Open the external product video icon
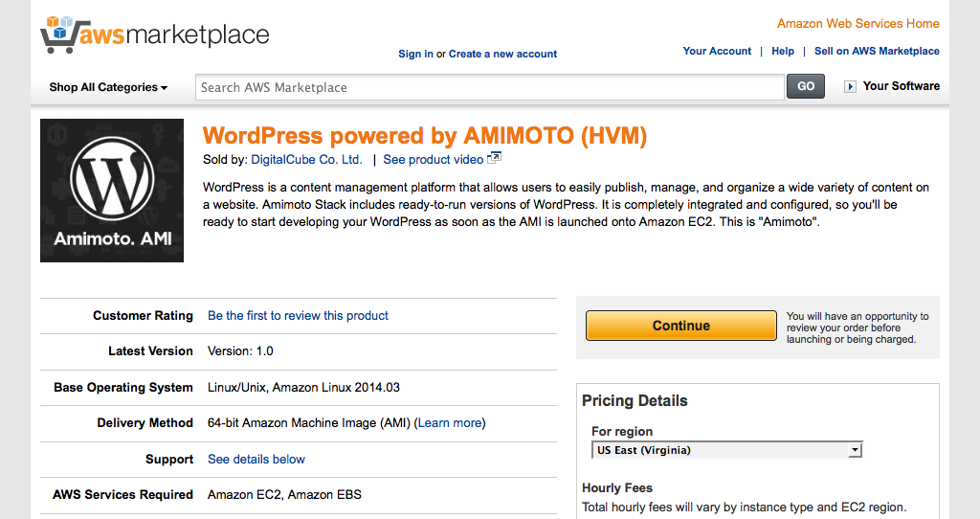 click(x=494, y=158)
